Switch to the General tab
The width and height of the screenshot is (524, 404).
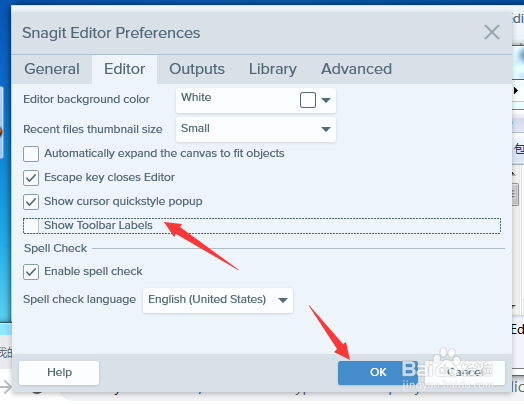52,69
